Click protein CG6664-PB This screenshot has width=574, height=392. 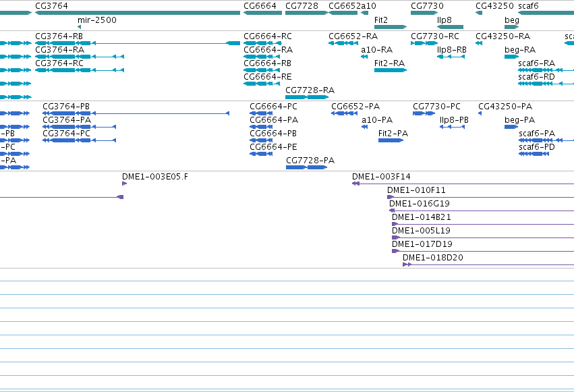click(x=261, y=140)
